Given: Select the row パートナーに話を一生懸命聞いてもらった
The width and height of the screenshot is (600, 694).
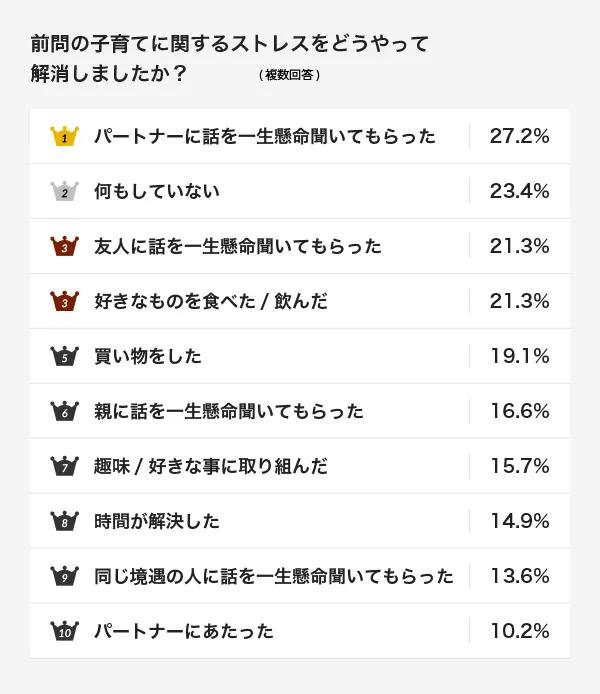Looking at the screenshot, I should coord(300,136).
